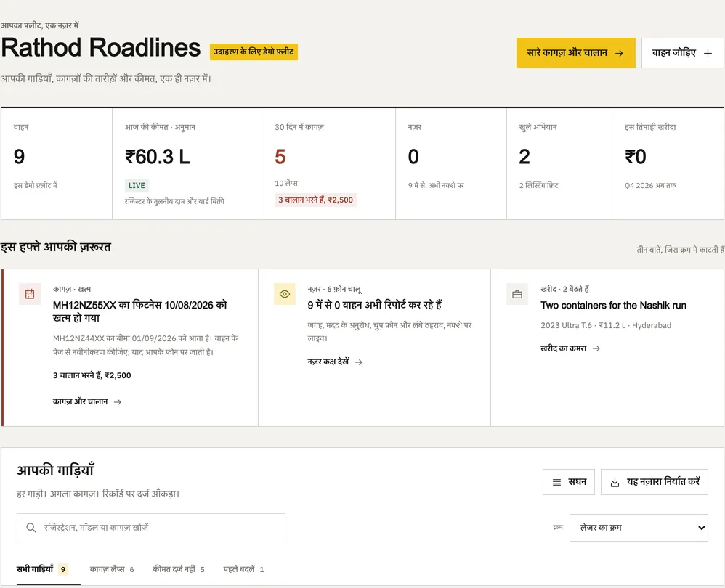The height and width of the screenshot is (588, 725).
Task: Switch to the कागज़ लैप्स tab
Action: coord(112,569)
